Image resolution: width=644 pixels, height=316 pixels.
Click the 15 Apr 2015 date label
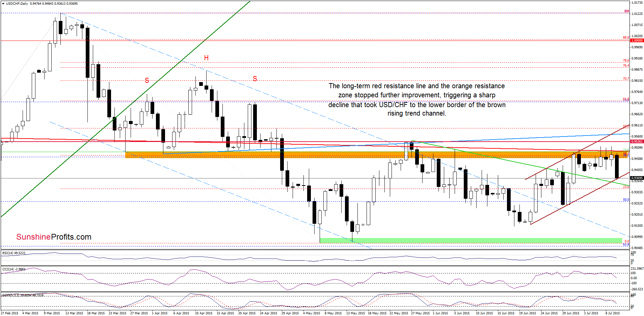225,313
